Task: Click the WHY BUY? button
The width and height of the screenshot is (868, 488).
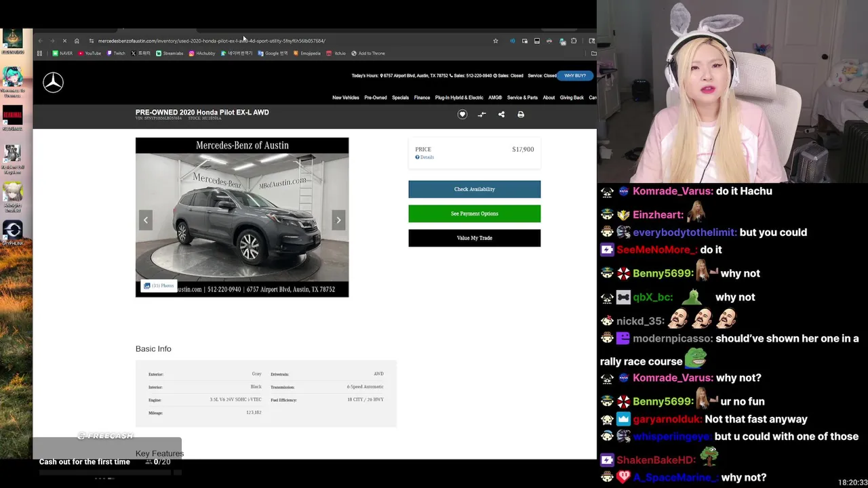Action: (575, 76)
